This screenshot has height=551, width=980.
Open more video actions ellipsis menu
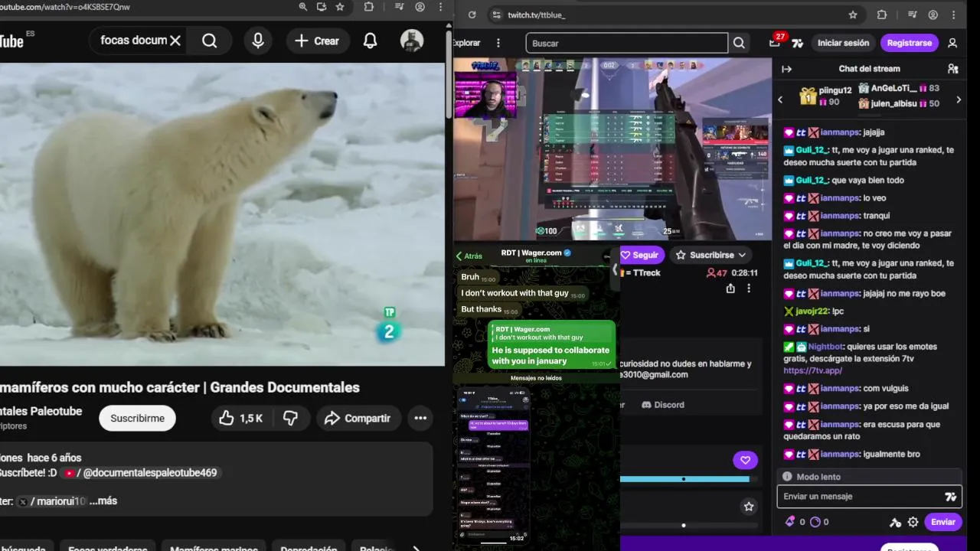click(420, 418)
